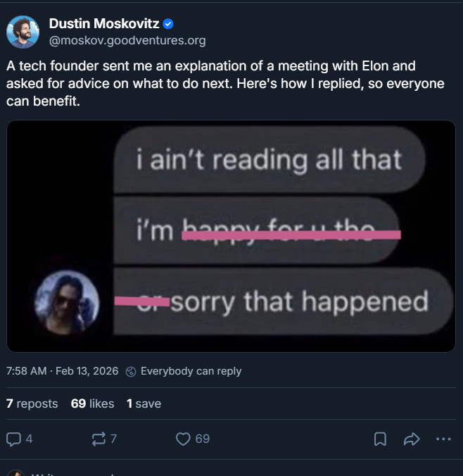View the list of 7 reposts
This screenshot has width=463, height=476.
(32, 403)
